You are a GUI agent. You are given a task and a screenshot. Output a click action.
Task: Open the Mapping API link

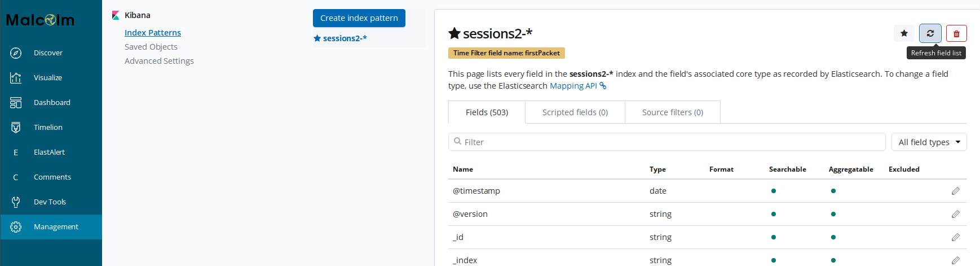pos(573,86)
